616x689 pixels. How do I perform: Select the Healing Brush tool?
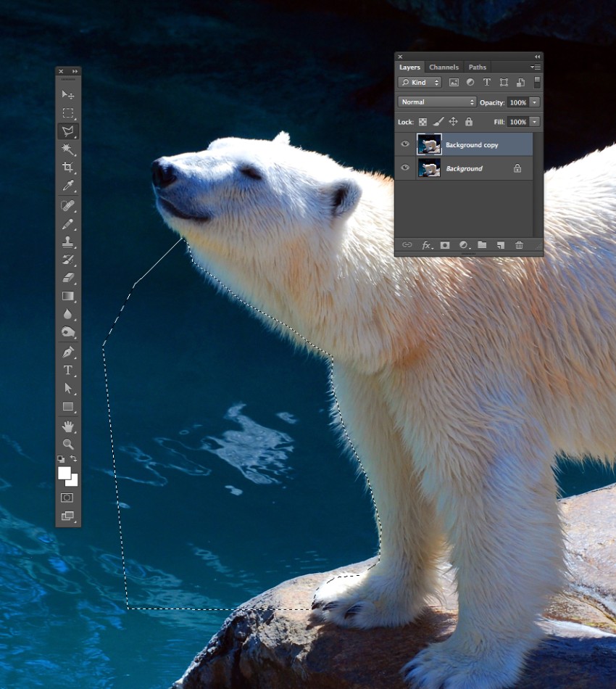point(67,206)
